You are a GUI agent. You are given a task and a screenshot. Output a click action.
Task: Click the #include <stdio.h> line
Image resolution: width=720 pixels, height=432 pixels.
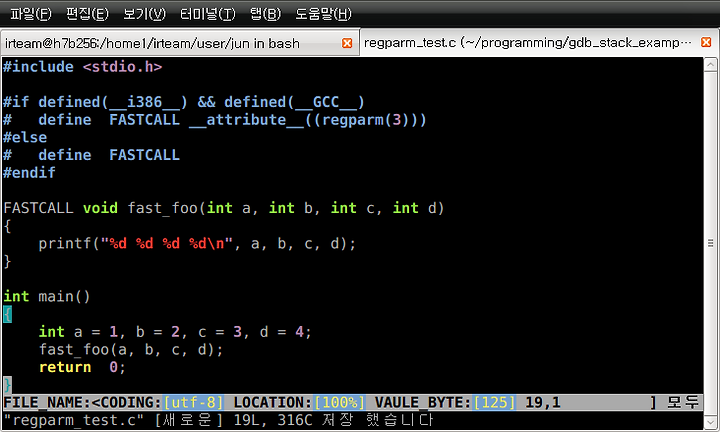(83, 67)
